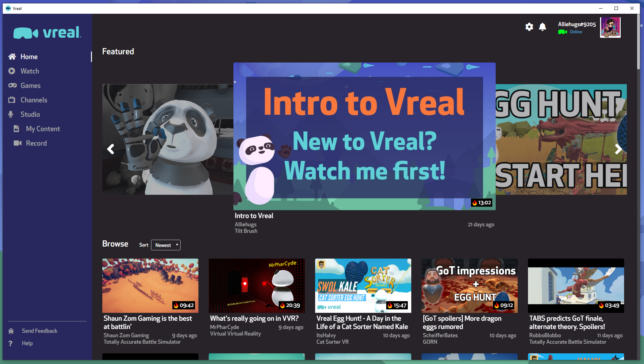Click the green VR headset status icon
This screenshot has height=364, width=644.
point(562,32)
